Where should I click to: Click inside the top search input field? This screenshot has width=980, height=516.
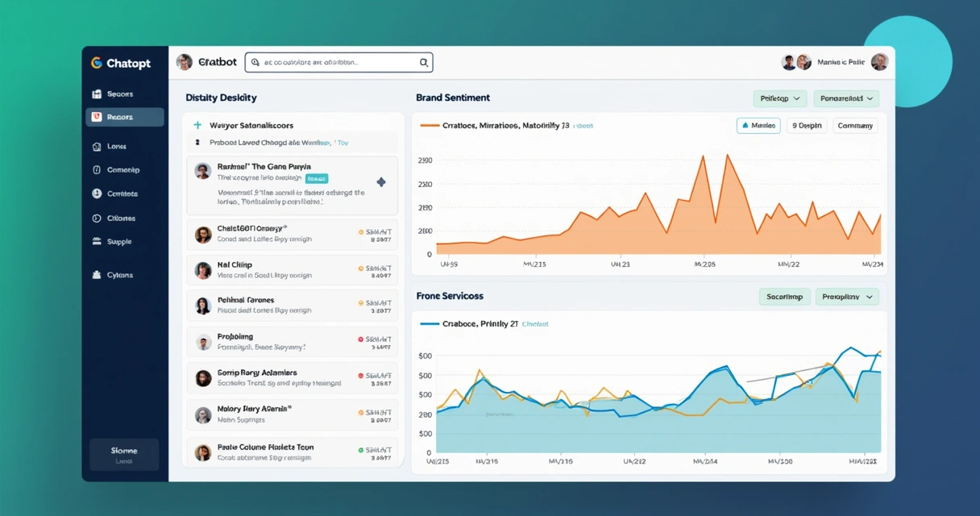[x=338, y=62]
